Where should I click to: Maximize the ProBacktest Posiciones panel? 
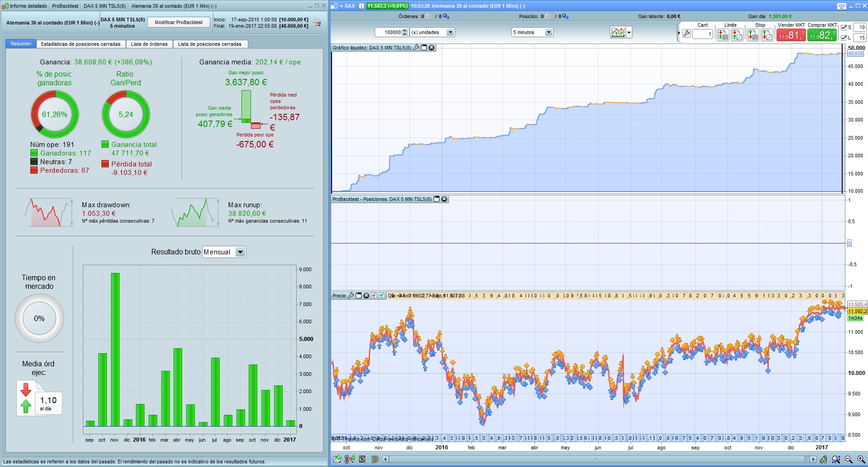tap(437, 199)
